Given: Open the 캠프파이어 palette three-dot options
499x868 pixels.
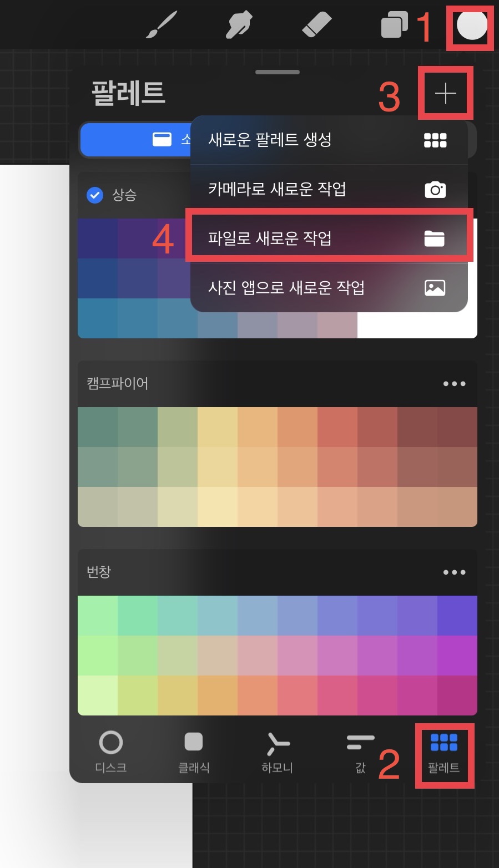Looking at the screenshot, I should tap(454, 384).
